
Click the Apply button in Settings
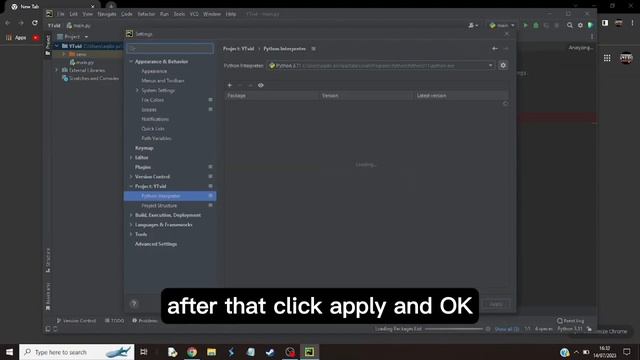pyautogui.click(x=496, y=304)
